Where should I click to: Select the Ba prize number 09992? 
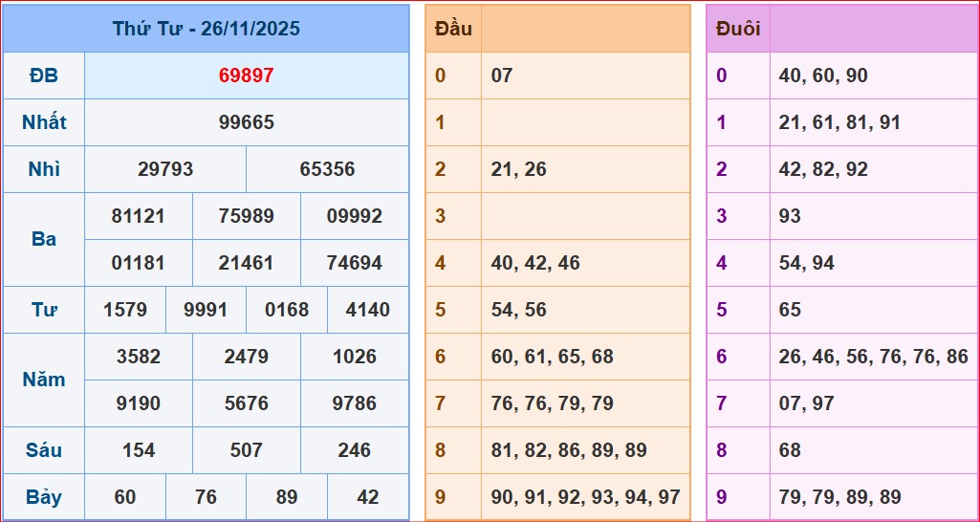pos(355,216)
